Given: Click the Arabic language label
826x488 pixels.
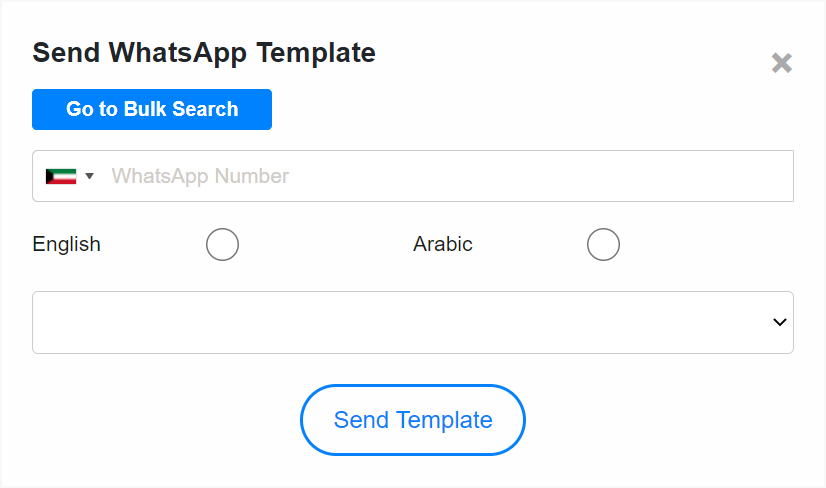Looking at the screenshot, I should pos(442,244).
